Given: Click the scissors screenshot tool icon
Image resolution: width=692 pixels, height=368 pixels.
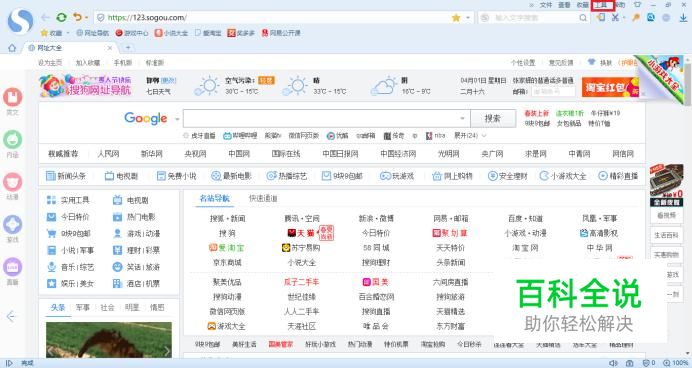Looking at the screenshot, I should (615, 18).
